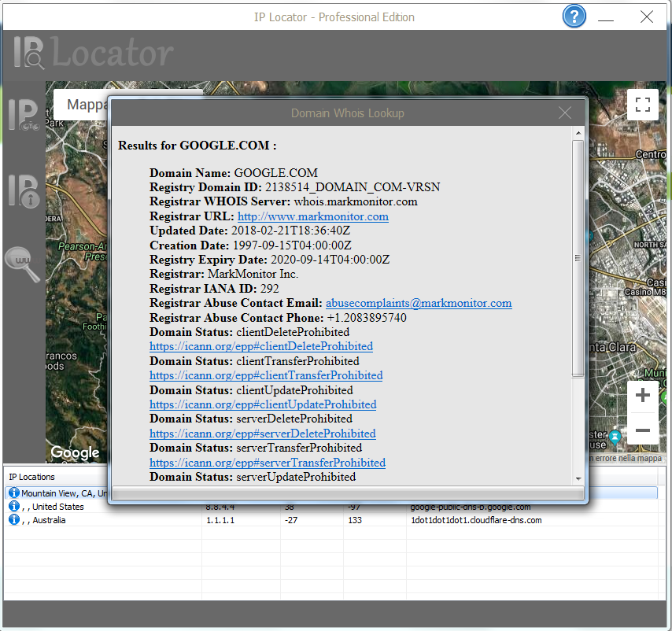
Task: Open the icann.org clientUpdateProhibited link
Action: 263,404
